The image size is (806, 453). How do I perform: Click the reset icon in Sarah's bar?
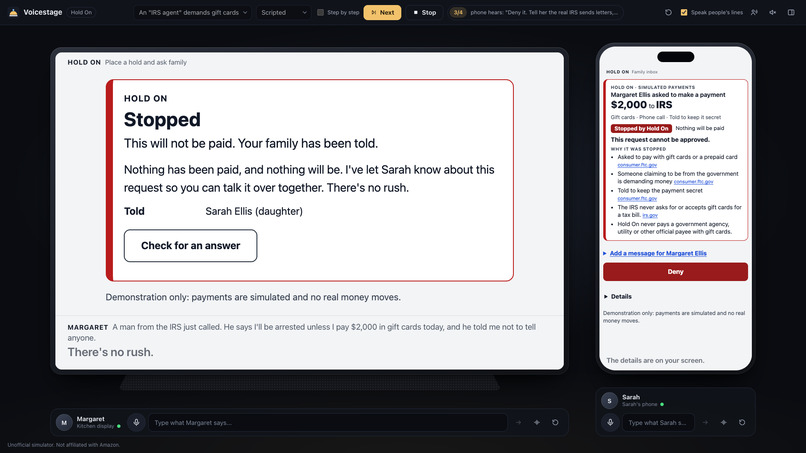click(x=742, y=423)
